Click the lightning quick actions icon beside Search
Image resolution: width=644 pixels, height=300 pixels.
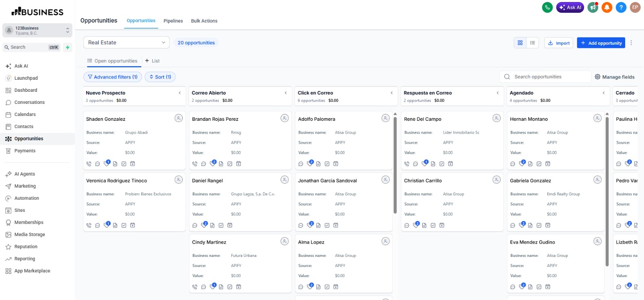pos(68,47)
